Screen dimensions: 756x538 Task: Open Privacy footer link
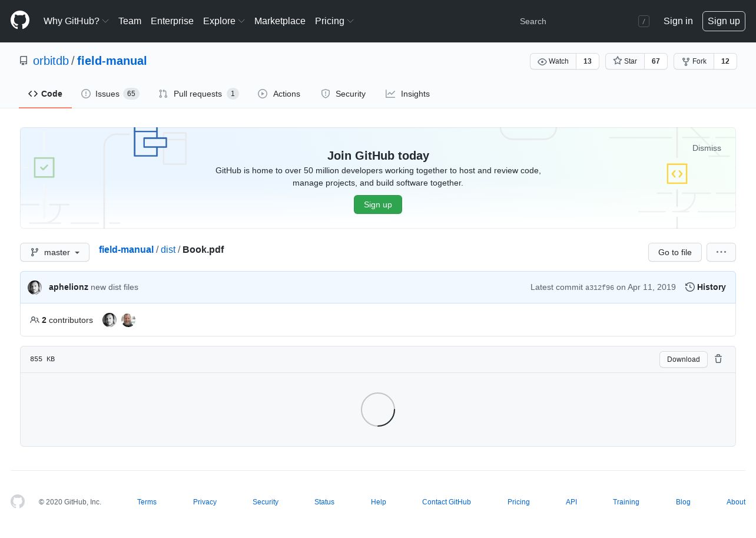(205, 502)
